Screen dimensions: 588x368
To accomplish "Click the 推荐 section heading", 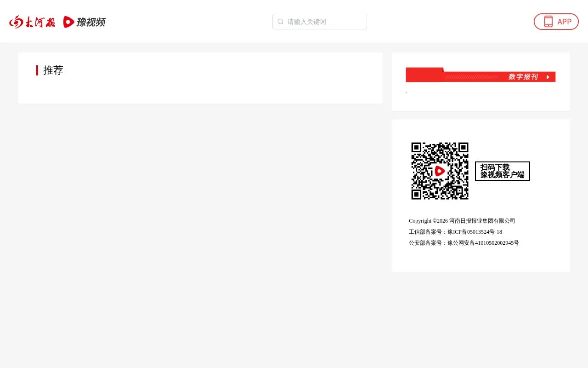I will click(x=53, y=70).
